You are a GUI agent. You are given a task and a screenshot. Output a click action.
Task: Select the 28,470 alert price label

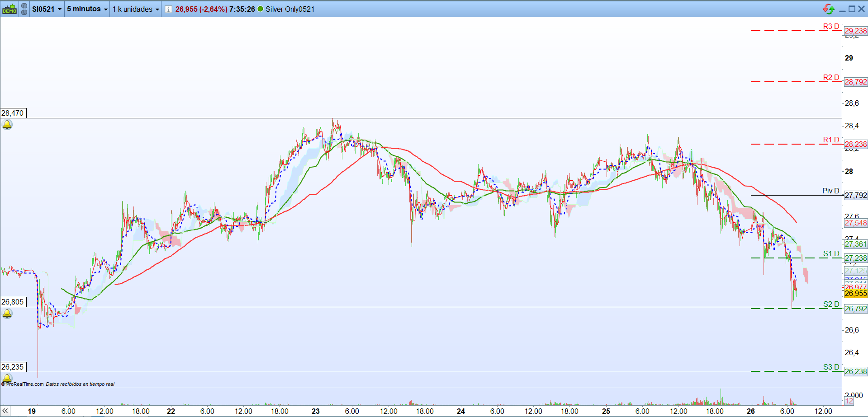pos(13,113)
